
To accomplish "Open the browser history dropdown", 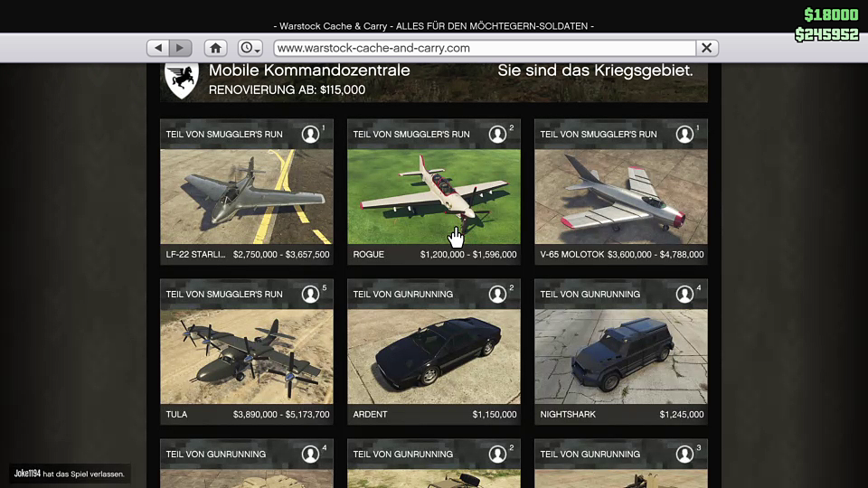I will pyautogui.click(x=250, y=48).
